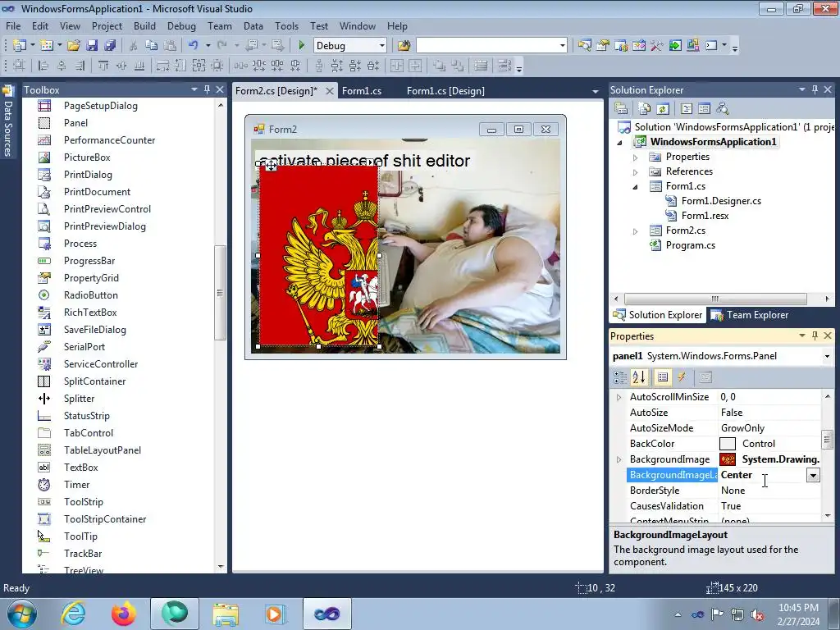This screenshot has width=840, height=630.
Task: Toggle auto-hide pin on Solution Explorer
Action: pyautogui.click(x=815, y=89)
